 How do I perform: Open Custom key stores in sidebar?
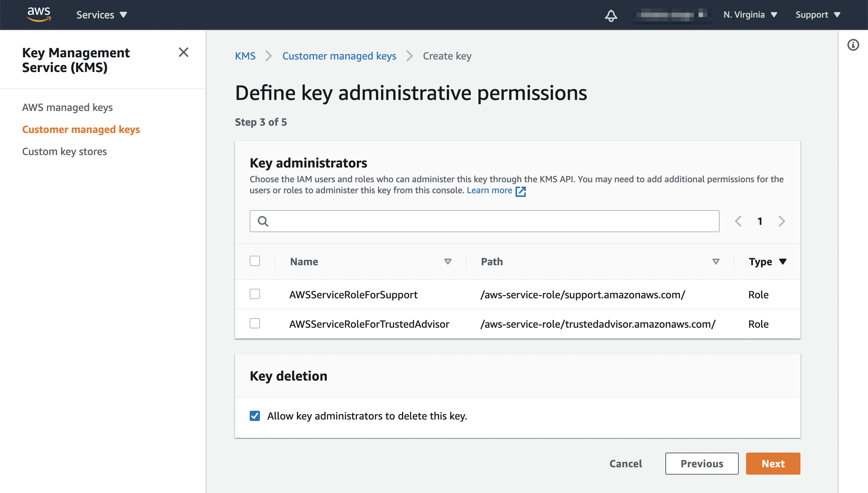click(64, 151)
